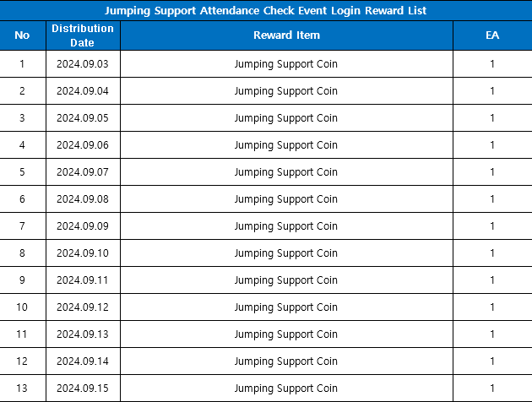Click row number 6 in No column
Viewport: 532px width, 402px height.
click(23, 199)
